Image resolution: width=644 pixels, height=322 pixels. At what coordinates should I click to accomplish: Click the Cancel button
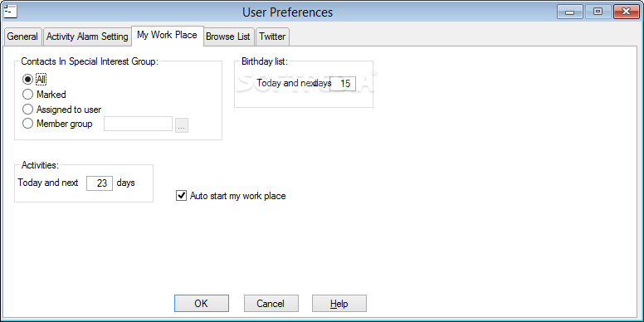(x=271, y=304)
